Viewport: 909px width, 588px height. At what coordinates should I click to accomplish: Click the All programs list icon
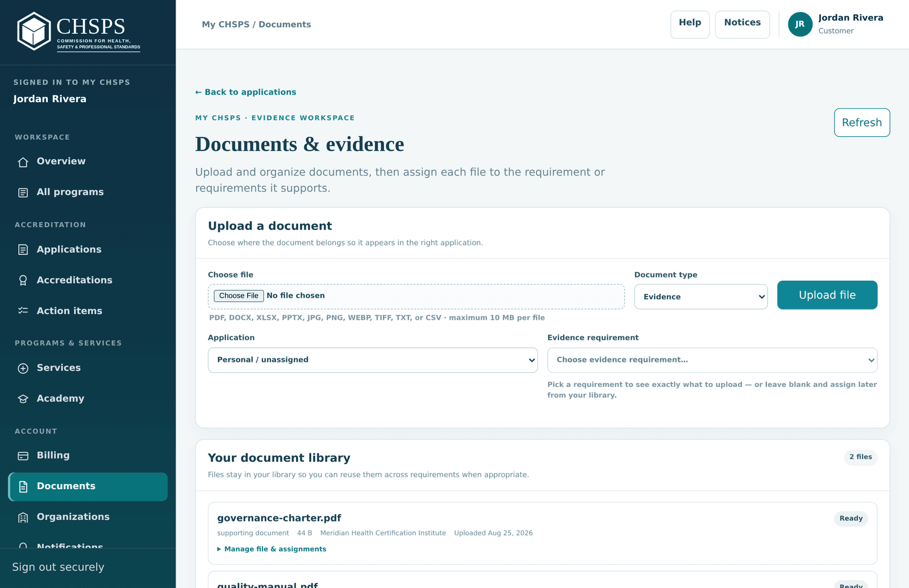click(x=23, y=193)
